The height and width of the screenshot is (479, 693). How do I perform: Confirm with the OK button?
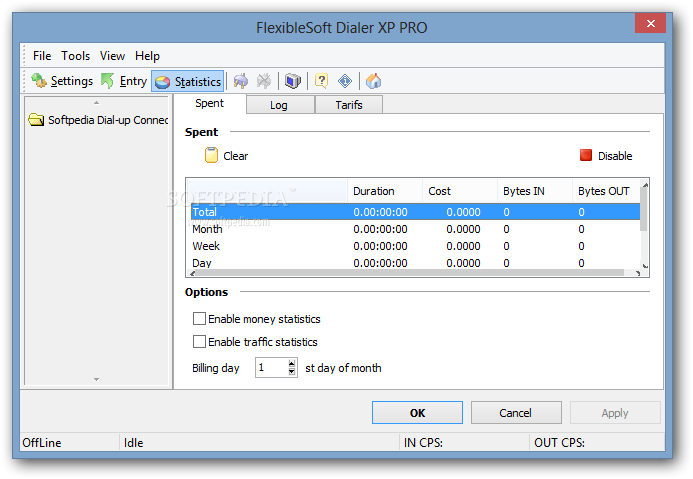click(x=417, y=413)
